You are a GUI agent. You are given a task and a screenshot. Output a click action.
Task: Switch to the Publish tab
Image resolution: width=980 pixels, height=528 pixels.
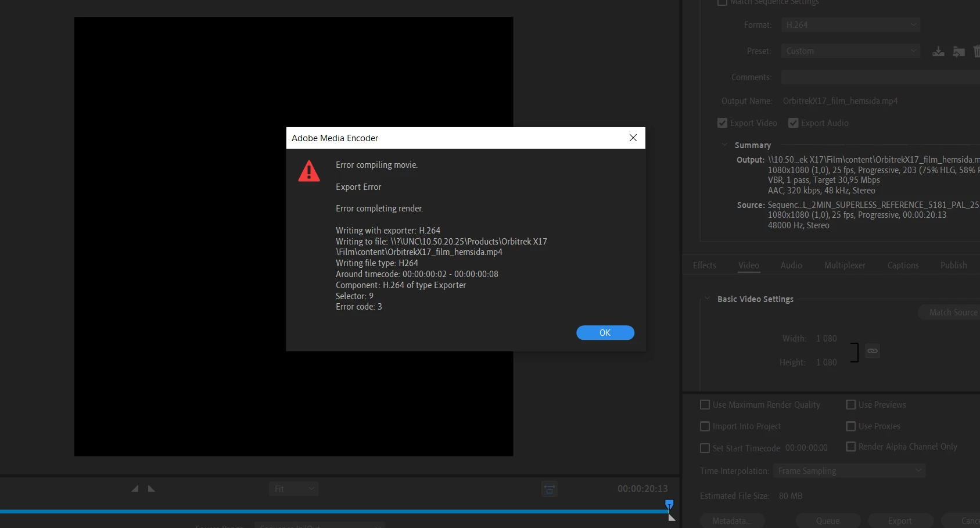coord(953,265)
